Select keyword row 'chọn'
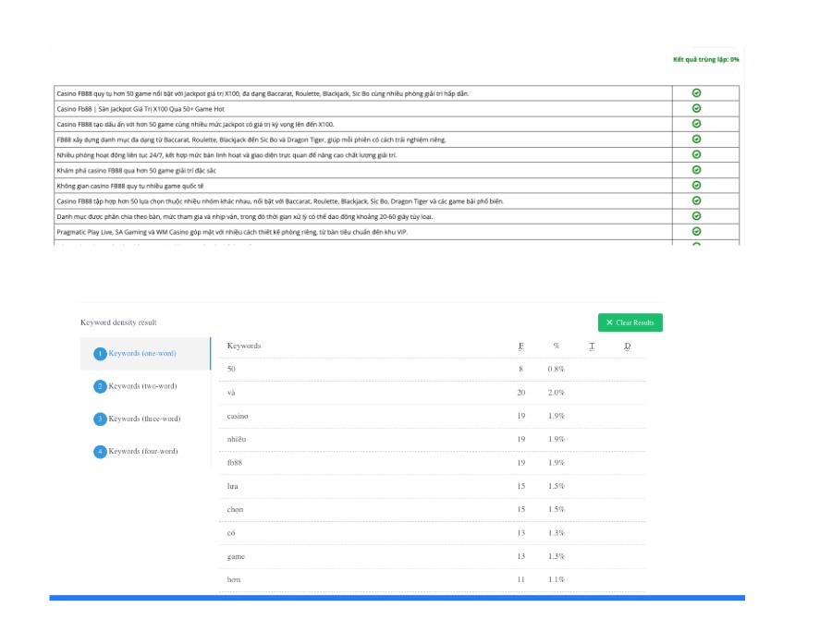This screenshot has width=820, height=644. 432,510
